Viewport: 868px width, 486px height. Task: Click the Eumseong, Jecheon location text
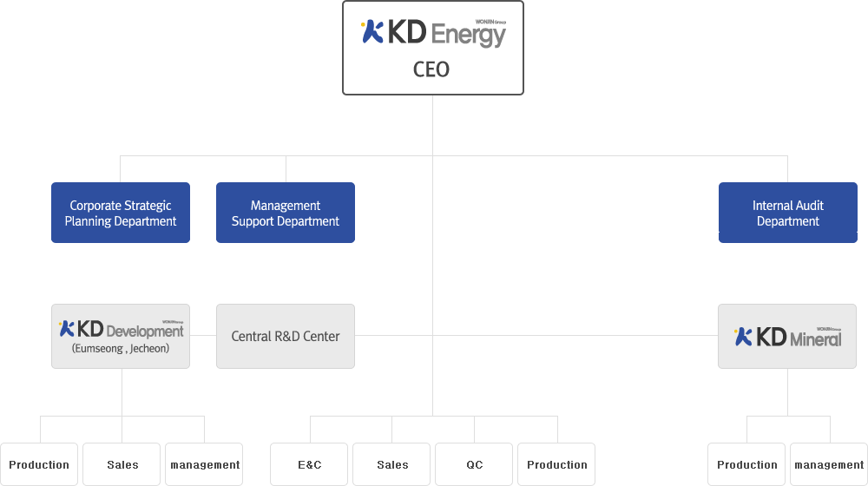pyautogui.click(x=121, y=349)
